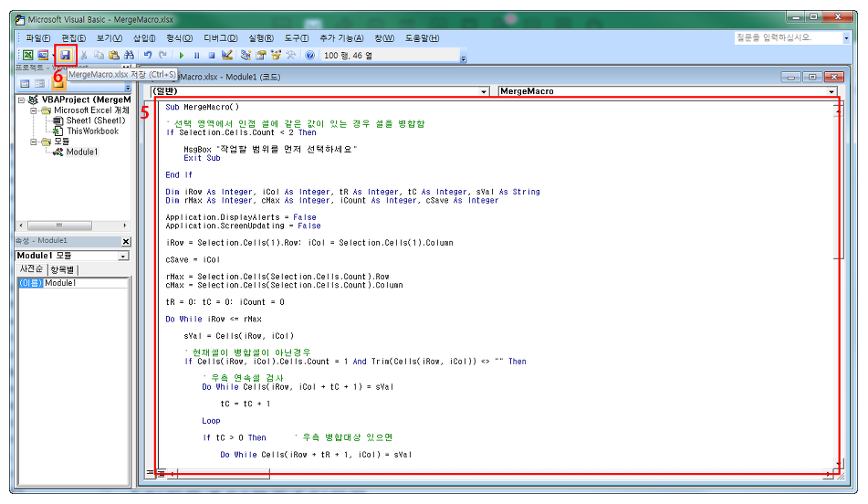This screenshot has width=868, height=504.
Task: Click the Reset stop icon
Action: pos(211,56)
